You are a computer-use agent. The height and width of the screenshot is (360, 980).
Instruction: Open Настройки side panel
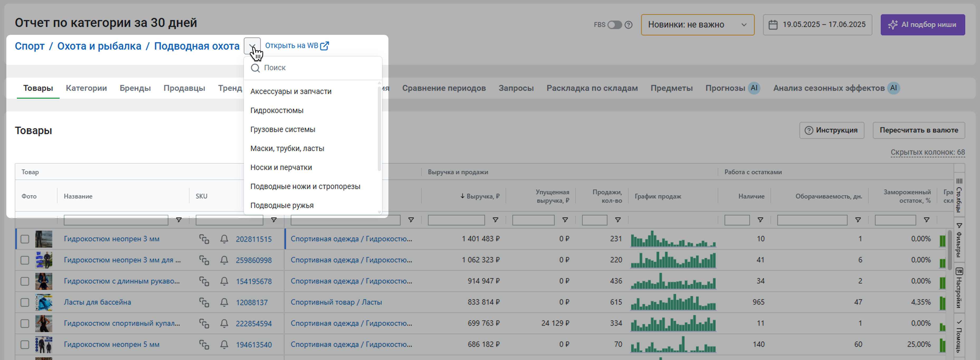tap(959, 288)
